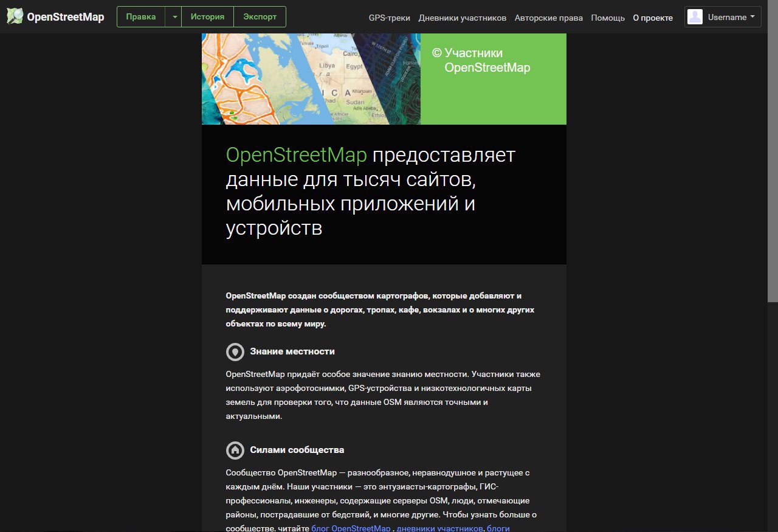Open the Авторские права page
Image resolution: width=778 pixels, height=532 pixels.
[549, 18]
